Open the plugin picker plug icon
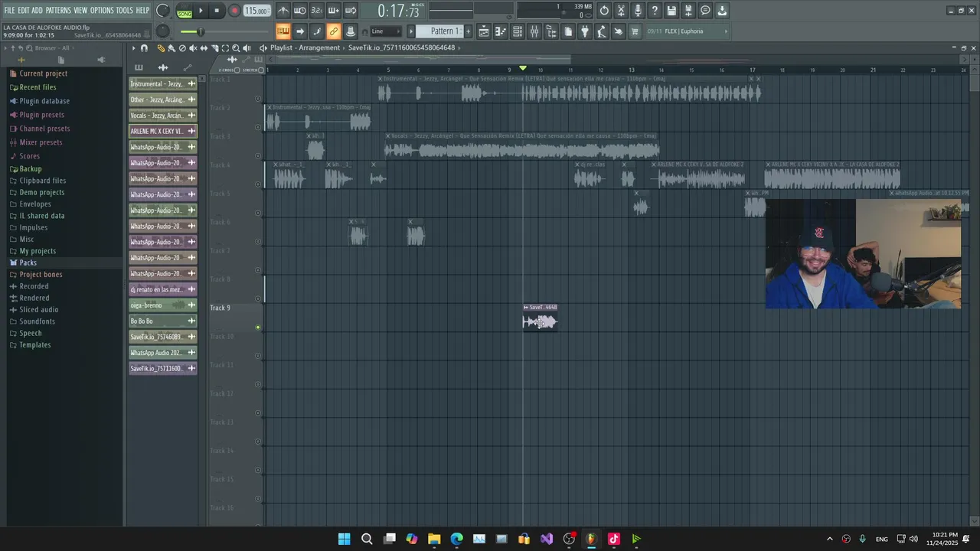Viewport: 980px width, 551px height. pos(585,31)
